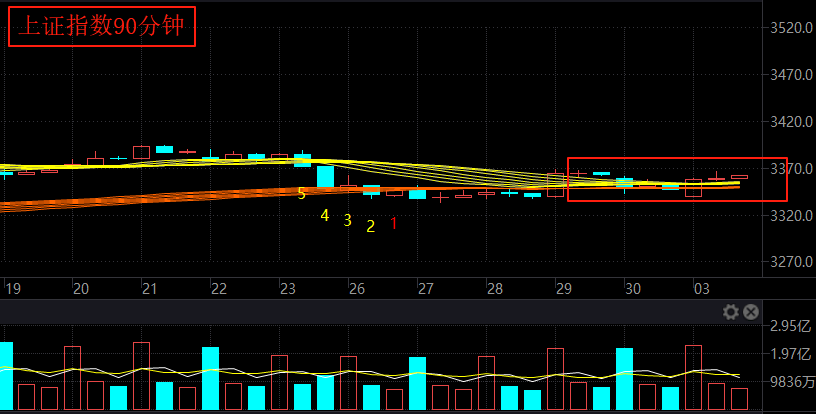The width and height of the screenshot is (816, 414).
Task: Click the 3370.0 price axis label
Action: 791,169
